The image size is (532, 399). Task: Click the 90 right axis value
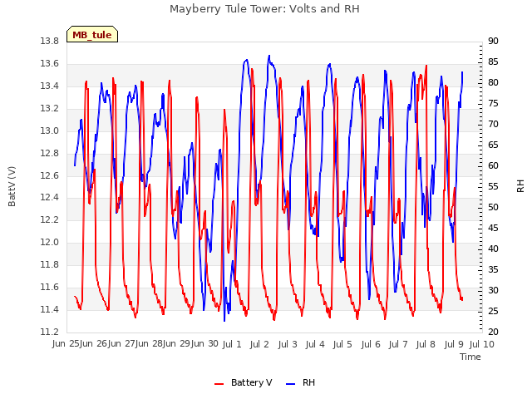pos(493,41)
